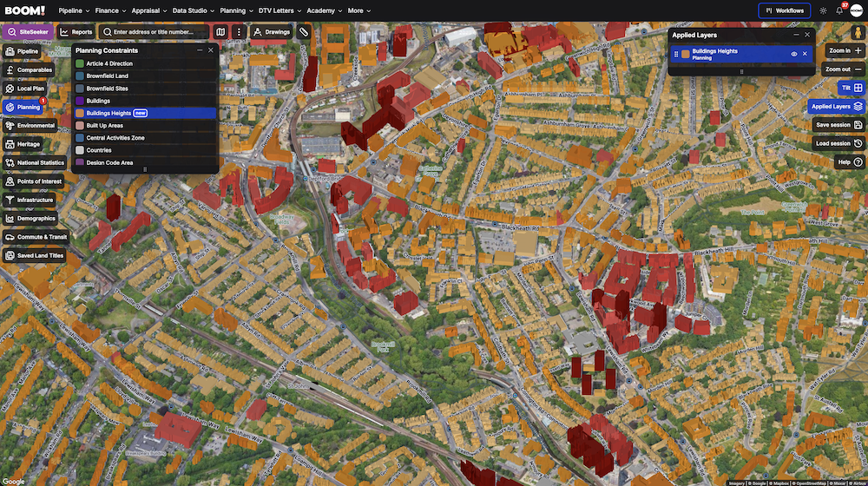Click Zoom in on the map
This screenshot has width=868, height=486.
click(x=845, y=51)
